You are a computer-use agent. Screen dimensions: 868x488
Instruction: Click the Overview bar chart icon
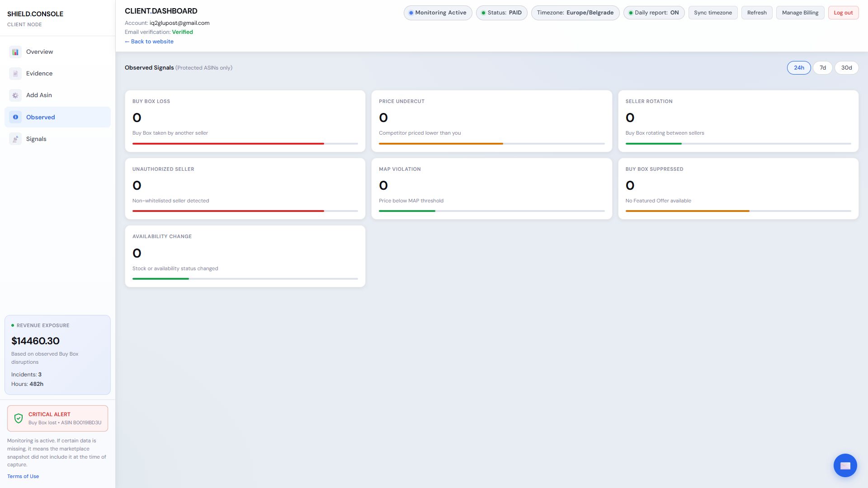[15, 52]
